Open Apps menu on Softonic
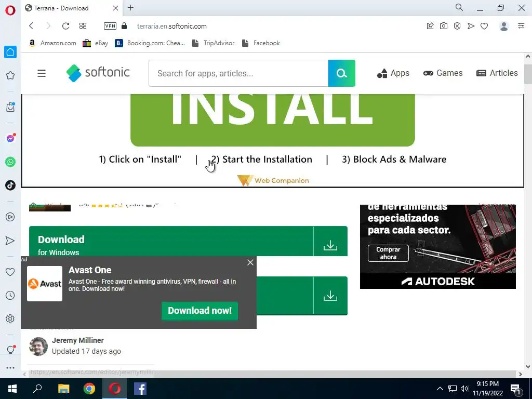Screen dimensions: 532x399 [x=393, y=73]
